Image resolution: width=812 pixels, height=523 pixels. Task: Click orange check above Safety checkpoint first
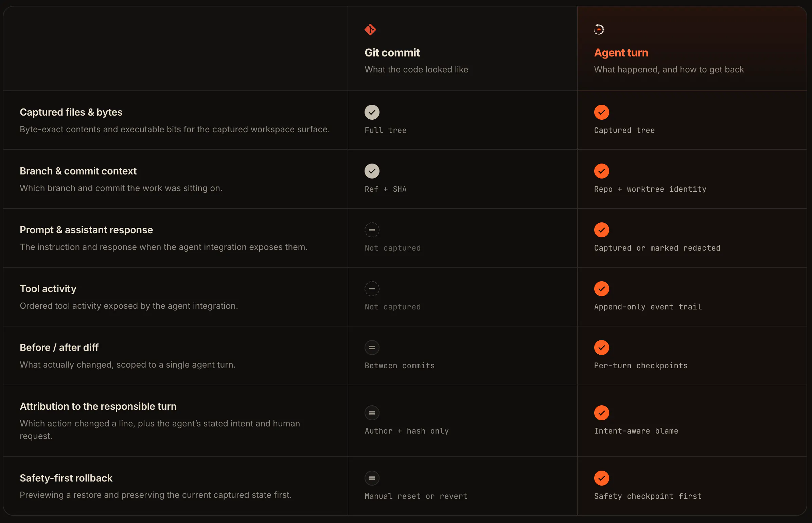[602, 478]
